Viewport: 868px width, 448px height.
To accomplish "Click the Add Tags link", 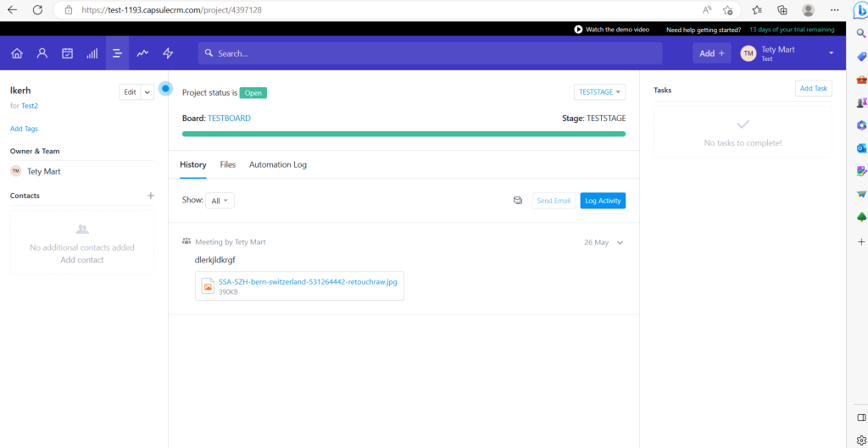I will 24,129.
